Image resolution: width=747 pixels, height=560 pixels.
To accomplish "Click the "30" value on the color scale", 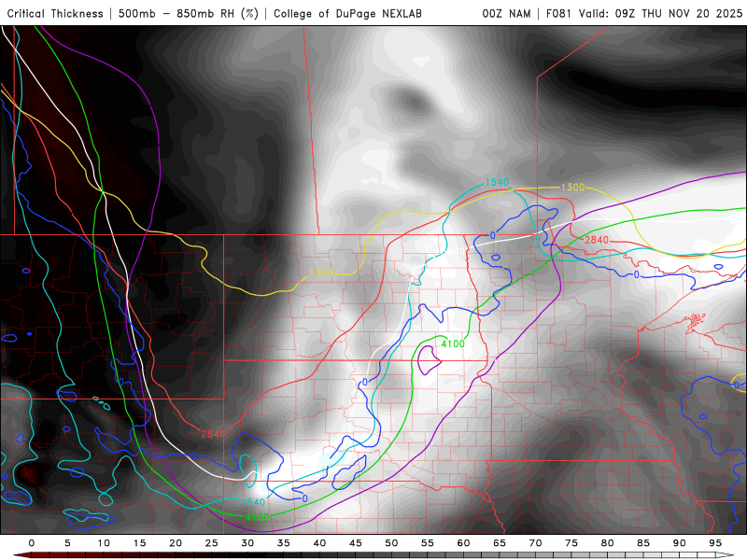I will tap(247, 543).
